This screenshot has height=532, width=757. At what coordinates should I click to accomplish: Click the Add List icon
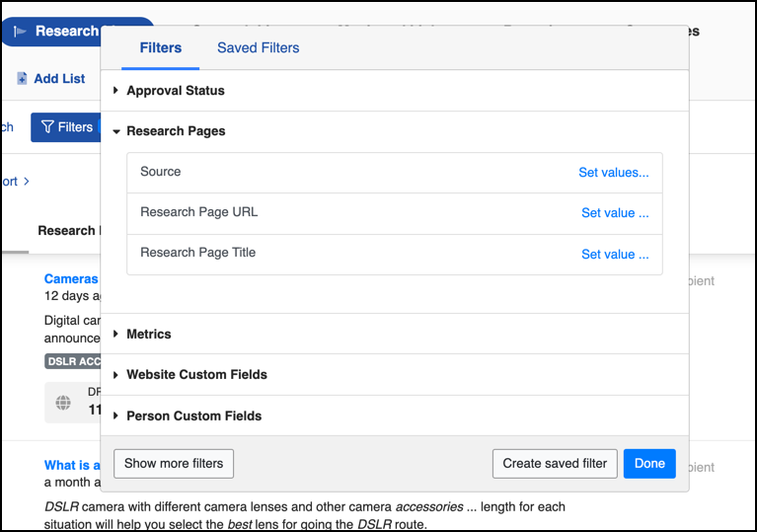(x=22, y=79)
